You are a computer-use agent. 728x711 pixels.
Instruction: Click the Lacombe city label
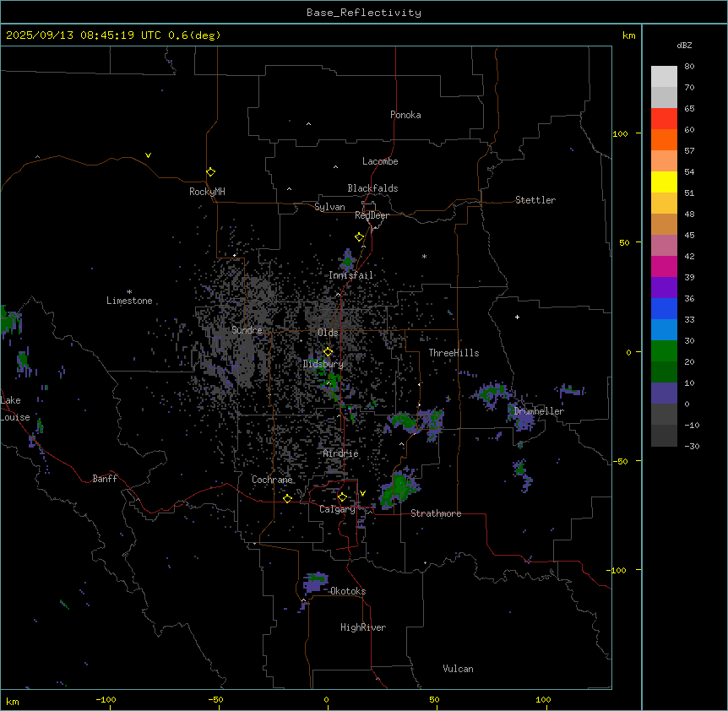coord(380,161)
